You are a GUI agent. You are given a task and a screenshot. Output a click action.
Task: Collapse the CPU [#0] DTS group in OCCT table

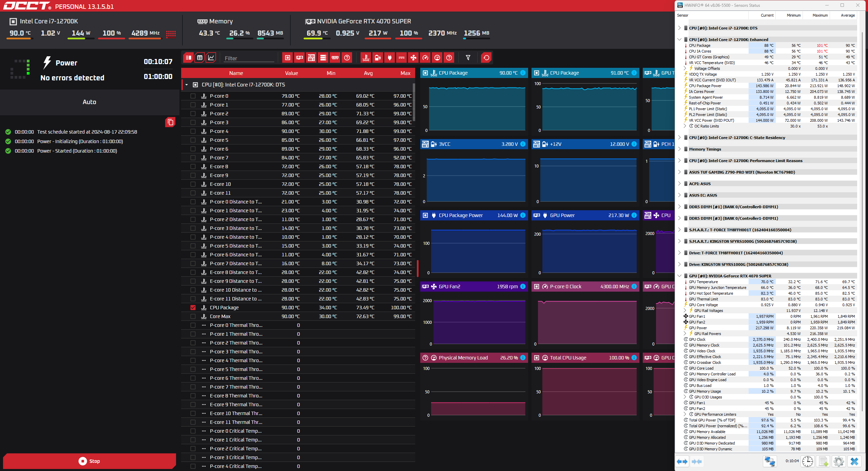(187, 85)
